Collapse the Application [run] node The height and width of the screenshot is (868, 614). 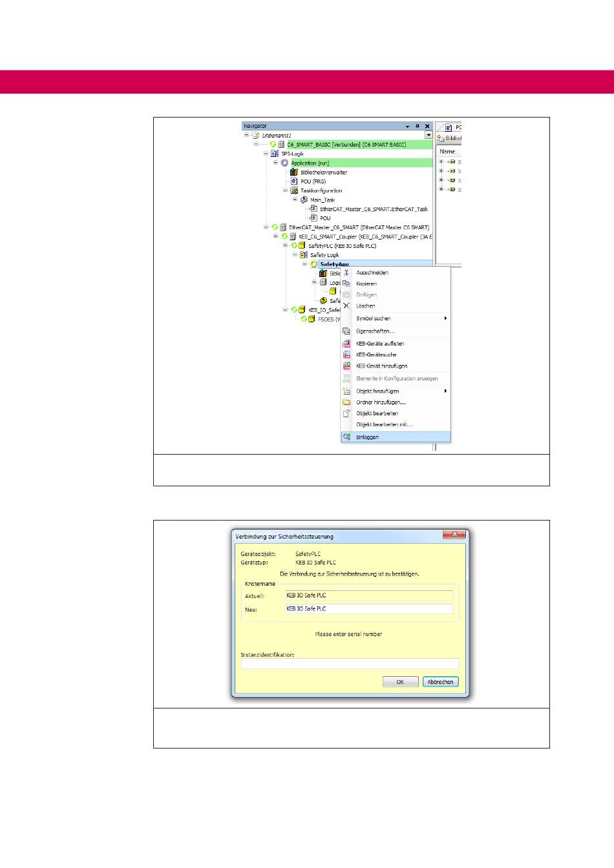(276, 163)
